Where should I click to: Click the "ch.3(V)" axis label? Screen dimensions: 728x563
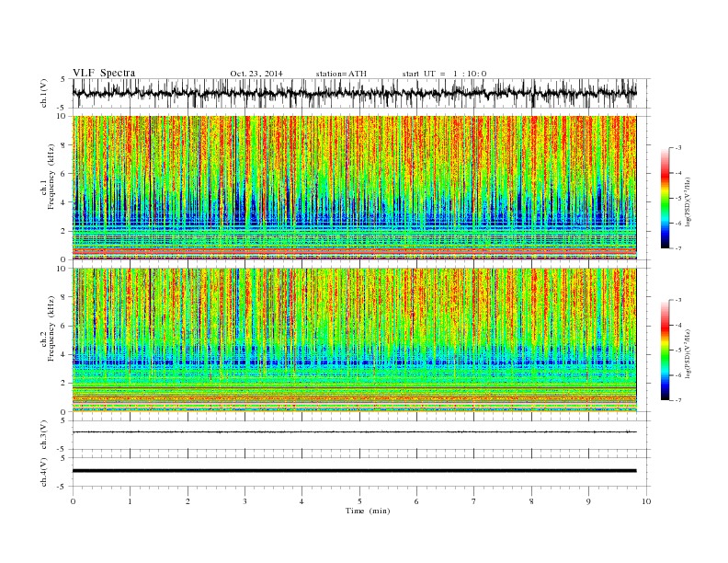(x=44, y=434)
